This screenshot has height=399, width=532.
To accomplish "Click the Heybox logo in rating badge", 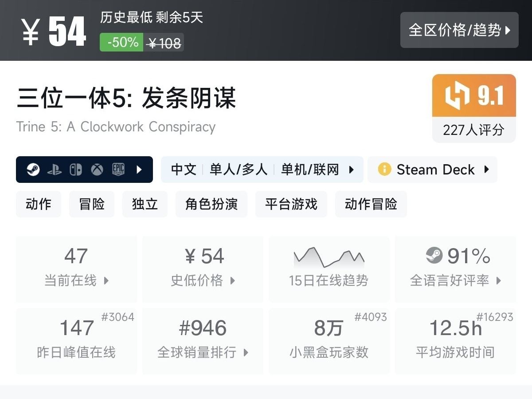I will [458, 95].
